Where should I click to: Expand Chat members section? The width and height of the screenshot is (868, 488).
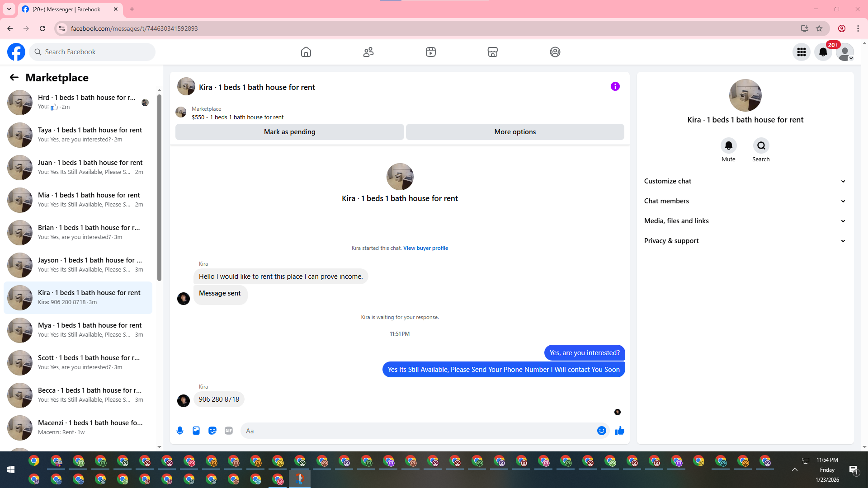coord(745,201)
